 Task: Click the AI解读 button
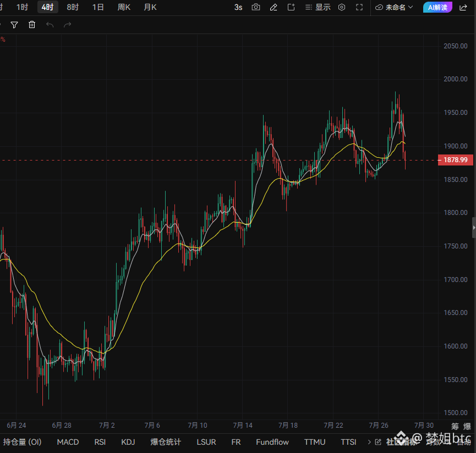(x=437, y=7)
